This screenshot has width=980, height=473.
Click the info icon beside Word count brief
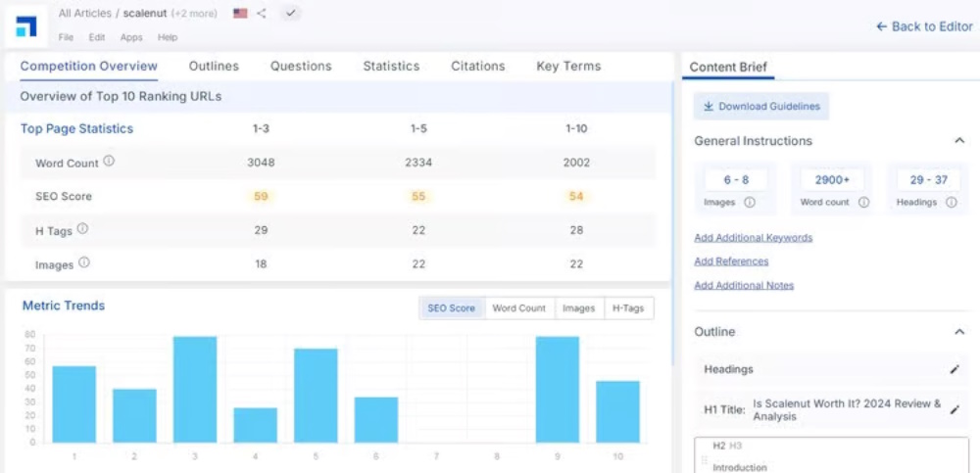pos(863,203)
